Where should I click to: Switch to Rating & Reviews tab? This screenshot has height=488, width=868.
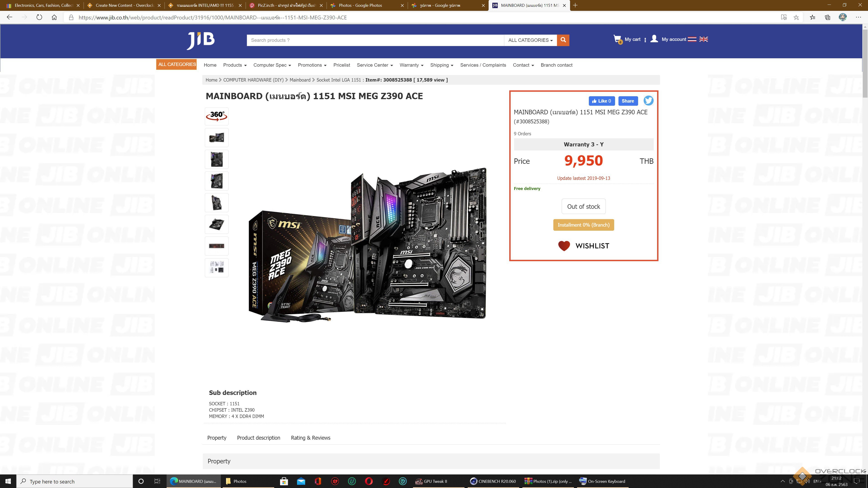[x=310, y=438]
